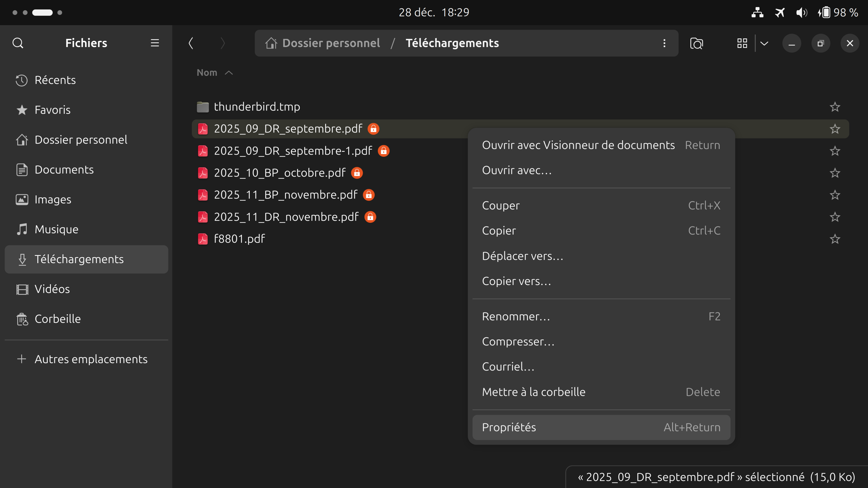The image size is (868, 488).
Task: Click Mettre à la corbeille entry
Action: tap(533, 392)
